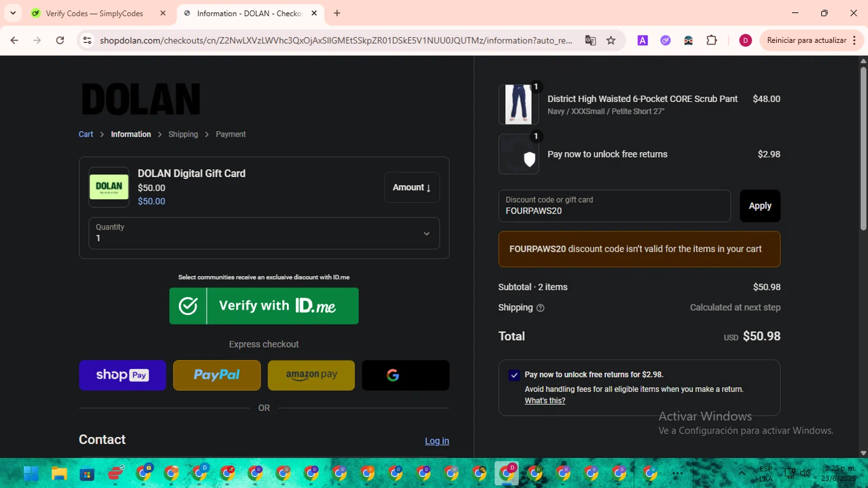The height and width of the screenshot is (488, 868).
Task: Open the tab search dropdown arrow
Action: pyautogui.click(x=13, y=13)
